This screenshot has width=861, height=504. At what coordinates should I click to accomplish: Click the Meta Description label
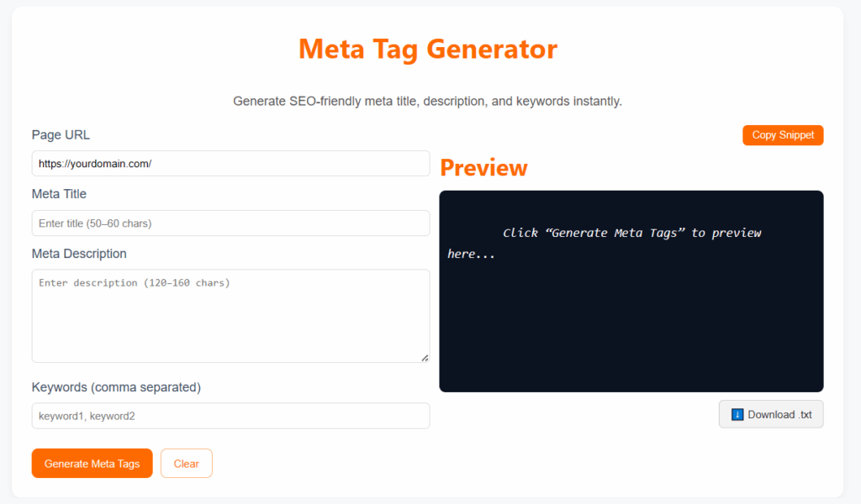79,254
